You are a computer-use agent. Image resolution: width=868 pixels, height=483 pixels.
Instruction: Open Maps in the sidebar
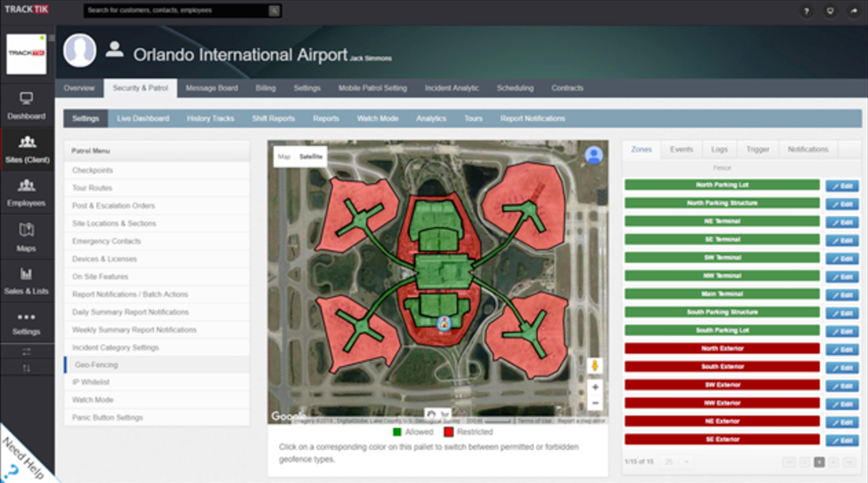(x=27, y=237)
